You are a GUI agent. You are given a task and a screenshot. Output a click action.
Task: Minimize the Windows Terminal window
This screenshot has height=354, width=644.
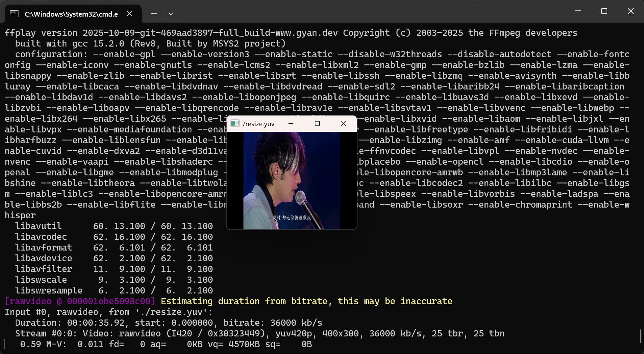(578, 11)
